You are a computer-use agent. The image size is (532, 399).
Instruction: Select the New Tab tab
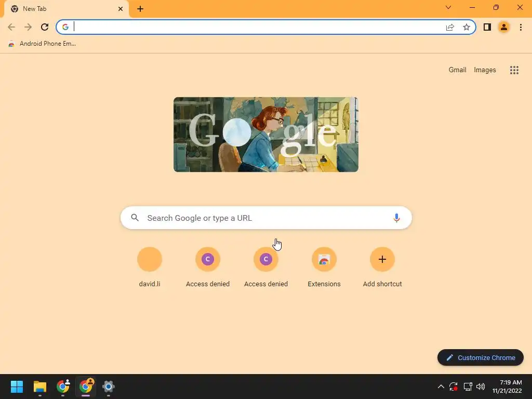pyautogui.click(x=66, y=9)
